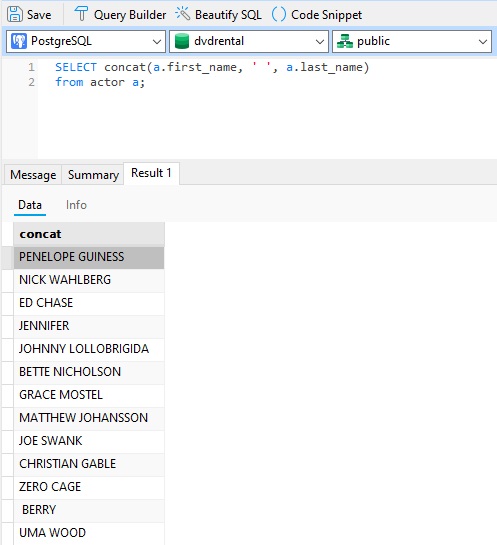Expand the PostgreSQL connection dropdown arrow
497x545 pixels.
click(x=157, y=42)
